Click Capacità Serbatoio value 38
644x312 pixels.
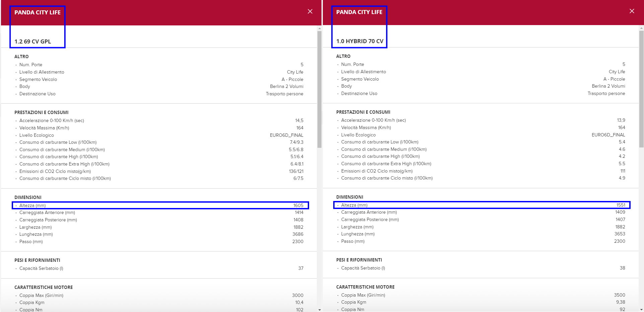623,268
